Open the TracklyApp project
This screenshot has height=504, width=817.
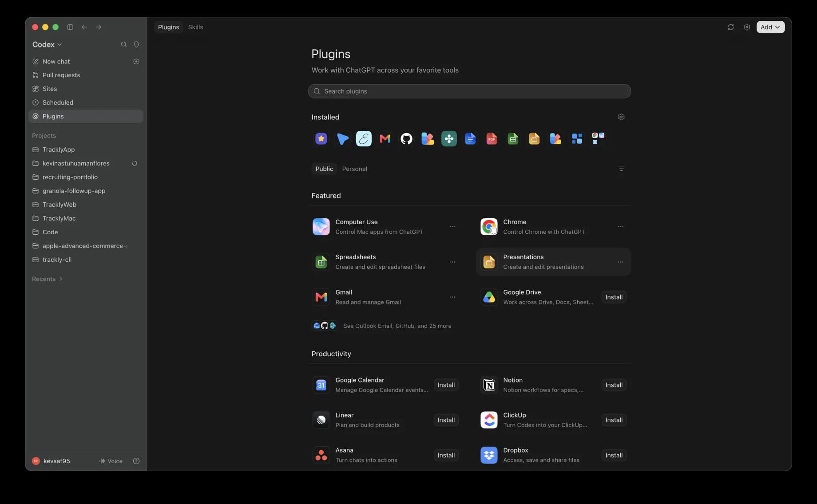point(86,150)
